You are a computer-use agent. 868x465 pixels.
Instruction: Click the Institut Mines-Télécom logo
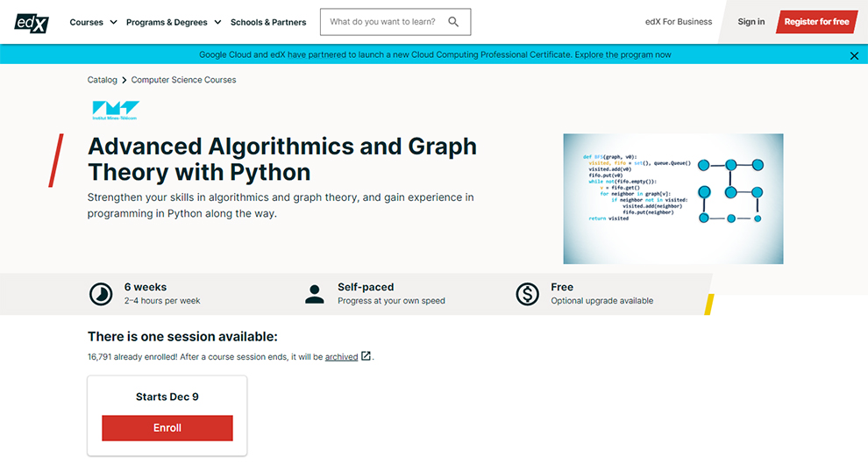click(115, 111)
